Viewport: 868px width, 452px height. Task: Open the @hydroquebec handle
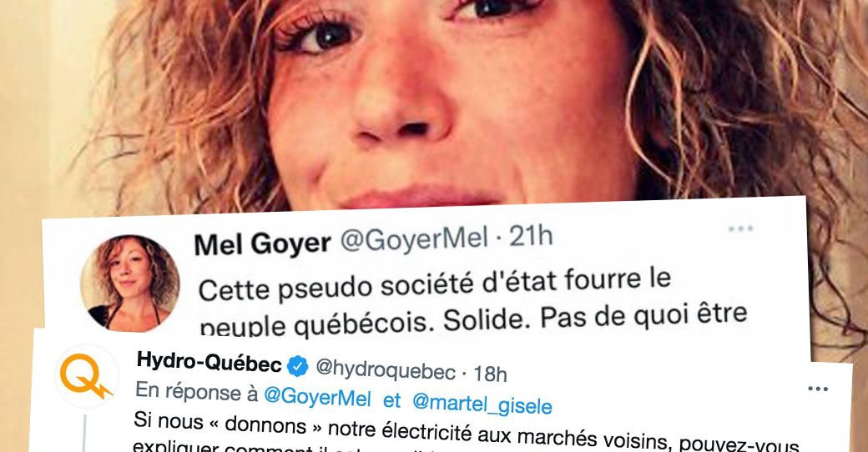386,369
